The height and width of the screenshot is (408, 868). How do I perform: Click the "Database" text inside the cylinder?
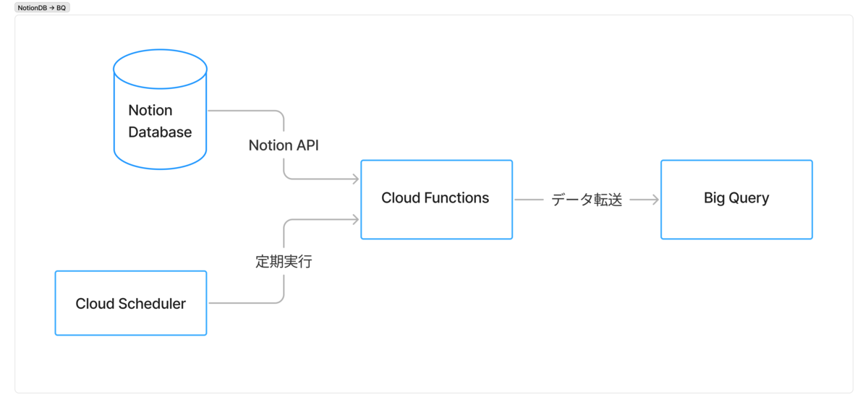(x=160, y=132)
